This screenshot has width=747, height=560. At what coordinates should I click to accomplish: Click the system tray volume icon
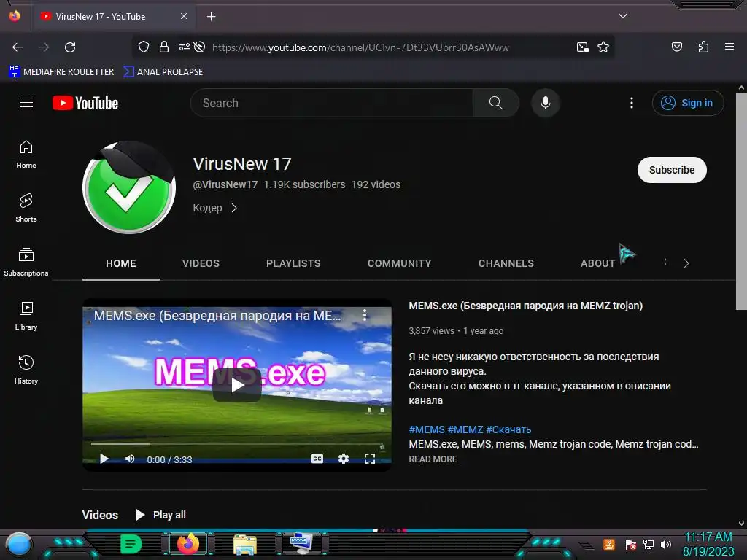tap(665, 544)
